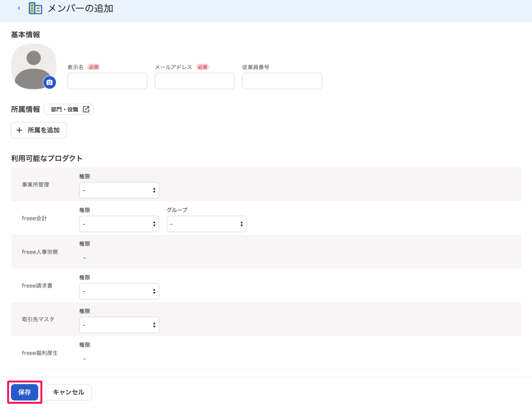
Task: Upload photo via the camera icon
Action: coord(50,83)
